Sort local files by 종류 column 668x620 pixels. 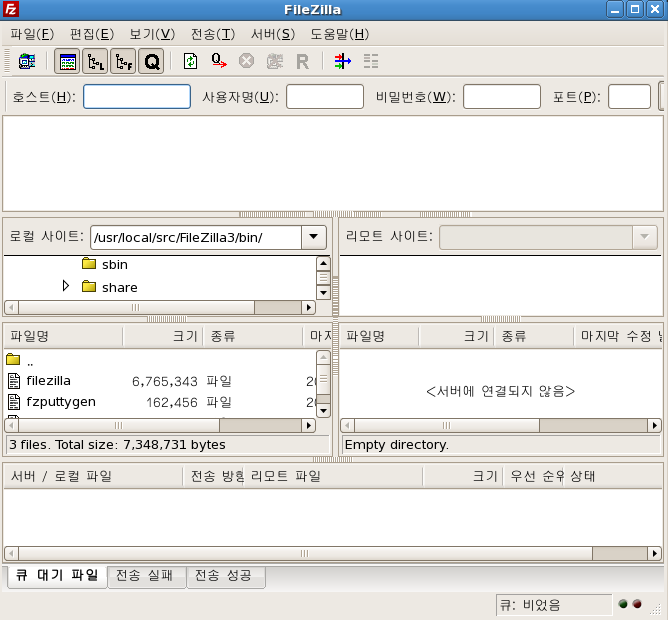click(x=253, y=336)
